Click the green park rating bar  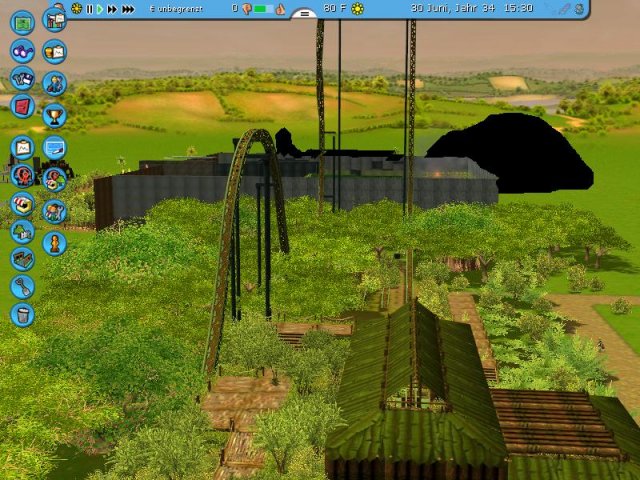(263, 9)
